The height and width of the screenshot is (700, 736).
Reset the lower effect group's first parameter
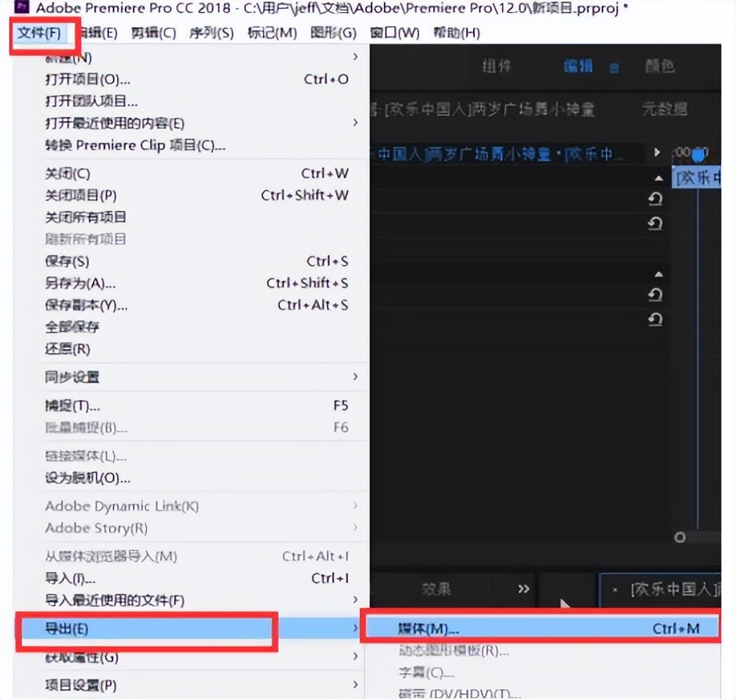[x=656, y=293]
